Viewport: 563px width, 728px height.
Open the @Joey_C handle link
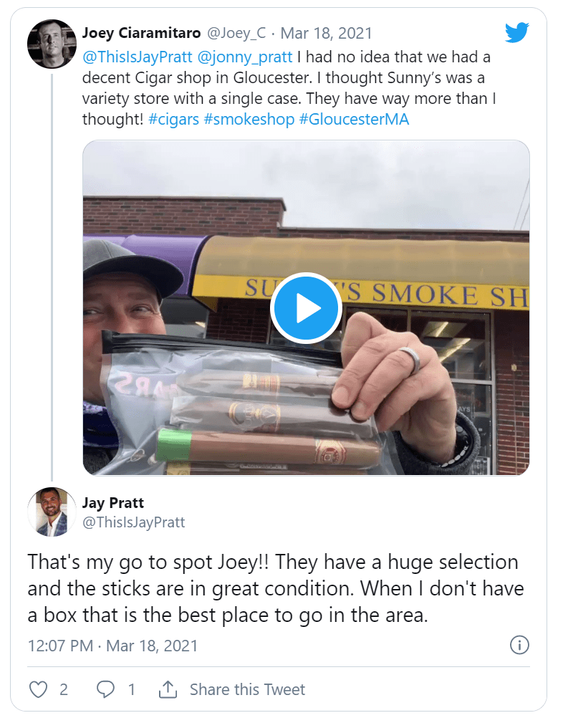pos(237,33)
